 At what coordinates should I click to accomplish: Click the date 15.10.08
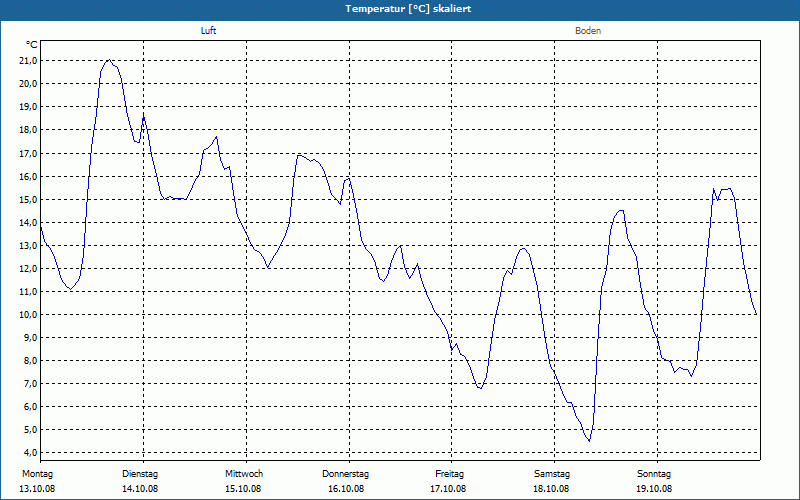(243, 489)
